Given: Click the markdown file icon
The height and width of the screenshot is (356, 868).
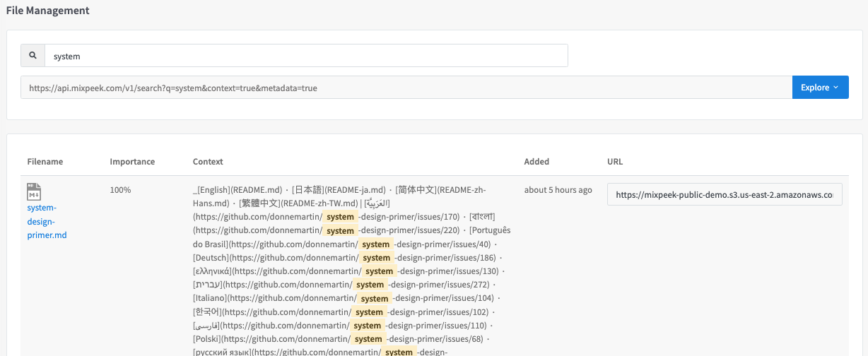Looking at the screenshot, I should point(33,191).
